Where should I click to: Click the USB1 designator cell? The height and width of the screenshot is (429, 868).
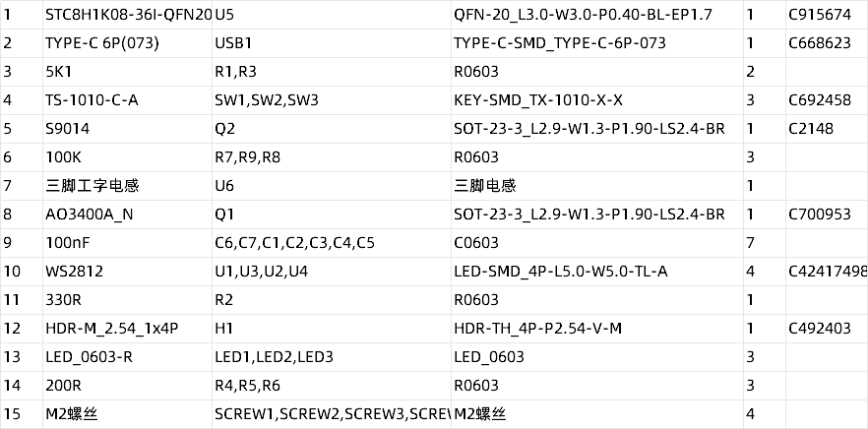click(x=332, y=43)
